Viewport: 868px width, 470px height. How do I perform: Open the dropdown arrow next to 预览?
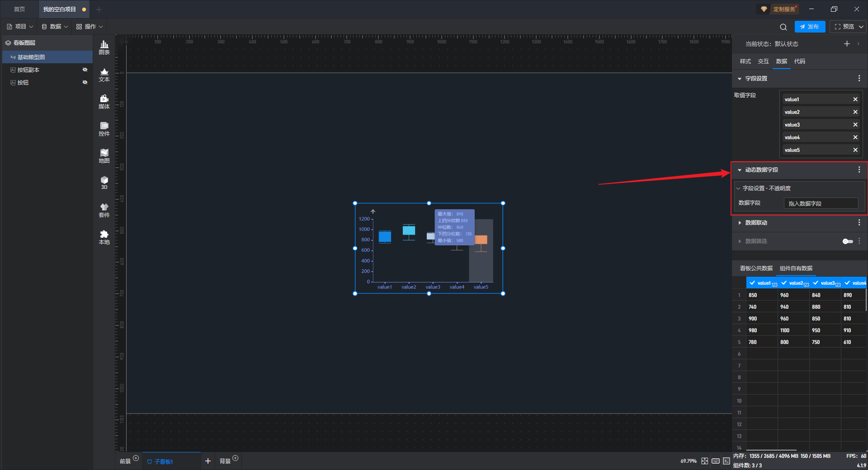861,27
